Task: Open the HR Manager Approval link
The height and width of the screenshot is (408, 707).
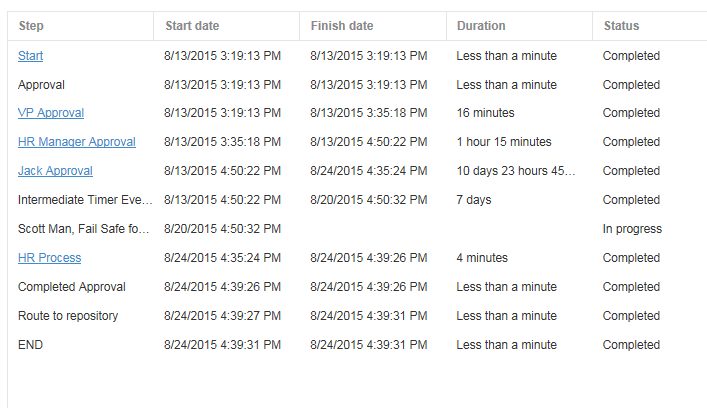Action: (x=77, y=142)
